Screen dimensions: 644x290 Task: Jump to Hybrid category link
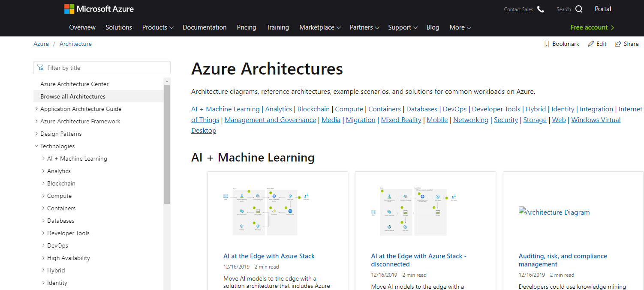click(536, 109)
